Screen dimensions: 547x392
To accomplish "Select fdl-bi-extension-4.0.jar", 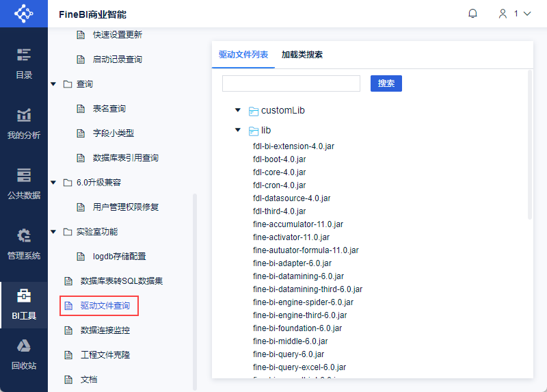I will tap(293, 146).
